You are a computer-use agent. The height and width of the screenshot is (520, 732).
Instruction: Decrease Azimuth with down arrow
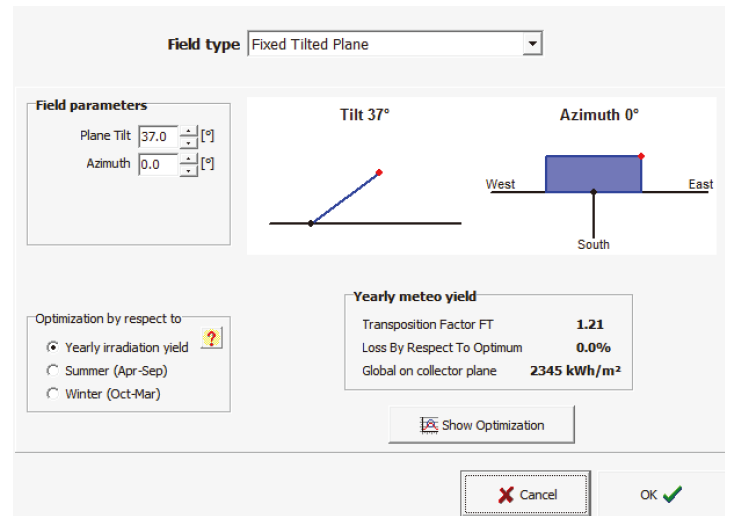[188, 170]
